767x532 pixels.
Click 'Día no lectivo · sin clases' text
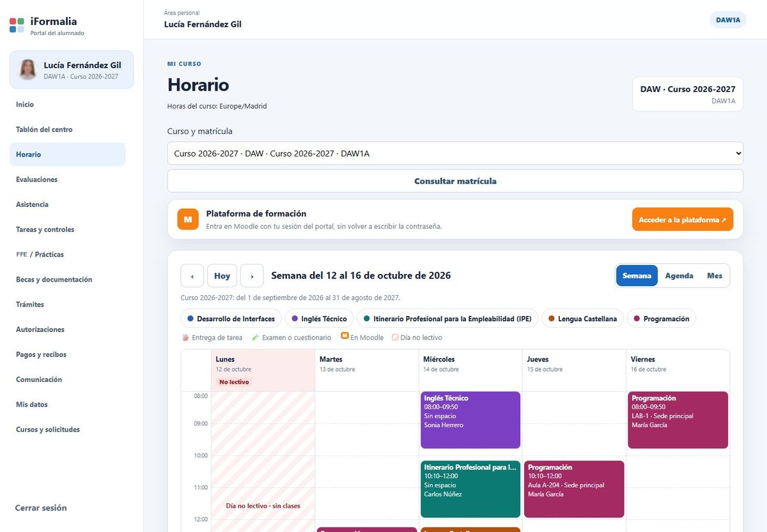pyautogui.click(x=263, y=506)
